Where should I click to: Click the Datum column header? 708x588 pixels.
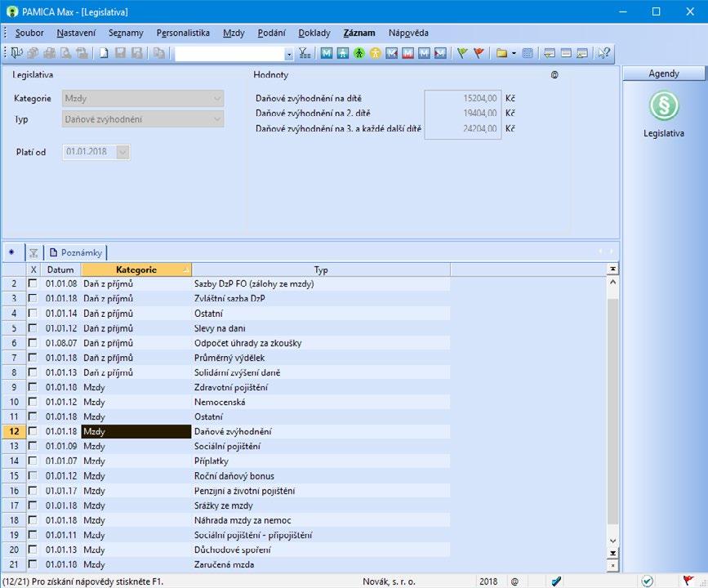(x=60, y=270)
